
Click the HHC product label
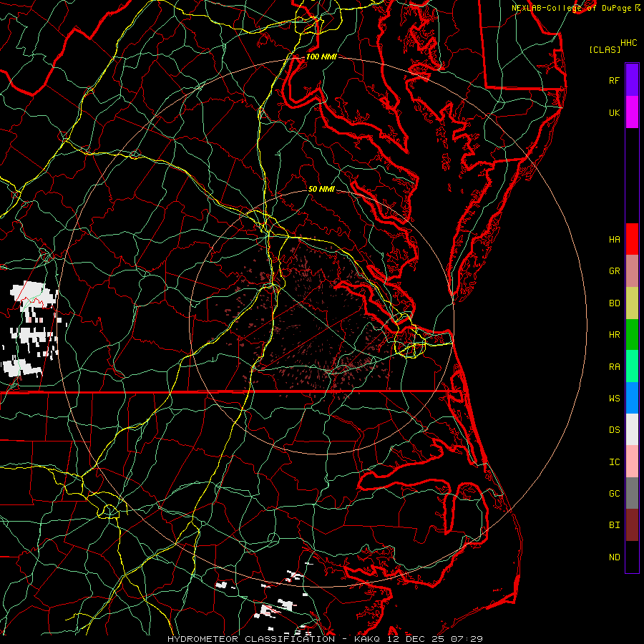(628, 43)
